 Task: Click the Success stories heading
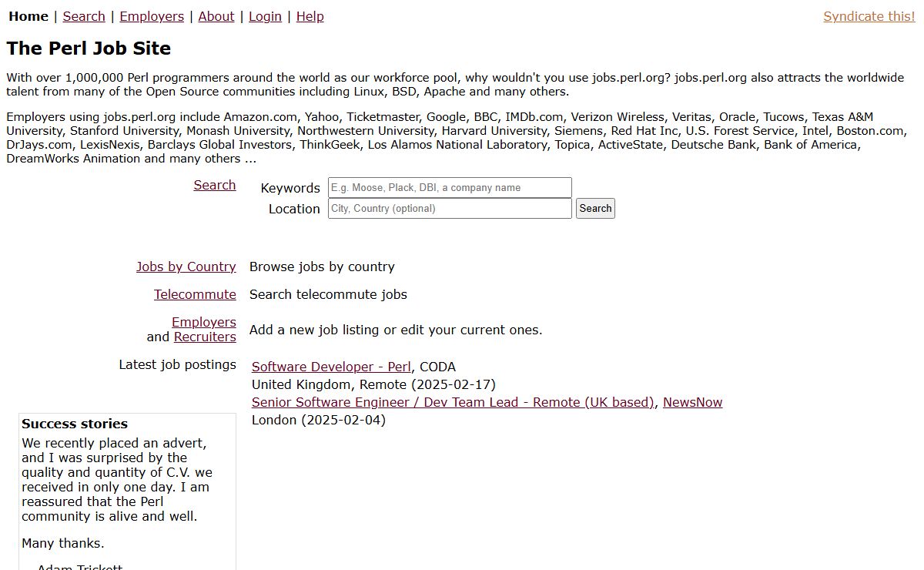click(x=75, y=424)
